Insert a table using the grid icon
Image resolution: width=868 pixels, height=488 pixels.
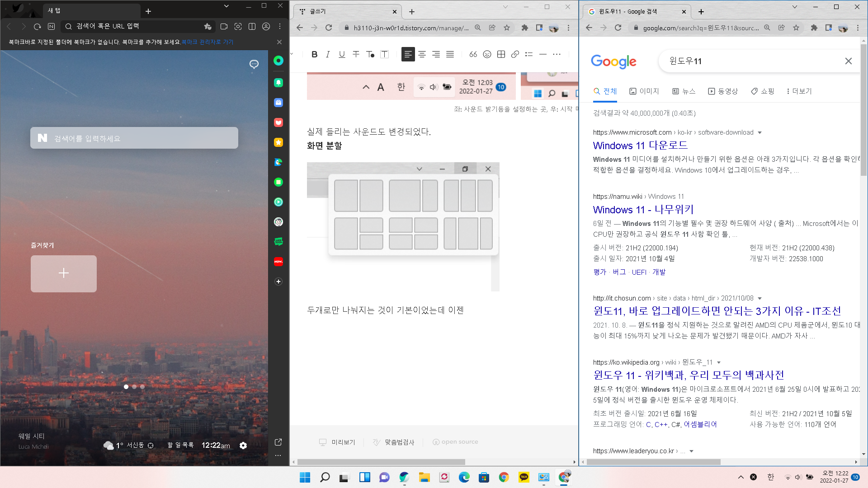[x=501, y=55]
